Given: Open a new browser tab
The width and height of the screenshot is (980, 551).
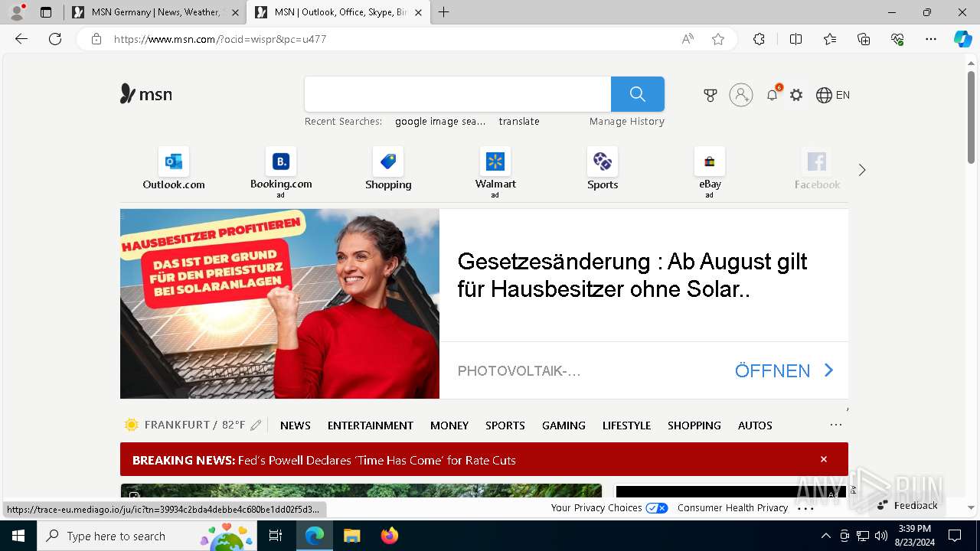Looking at the screenshot, I should [x=443, y=12].
